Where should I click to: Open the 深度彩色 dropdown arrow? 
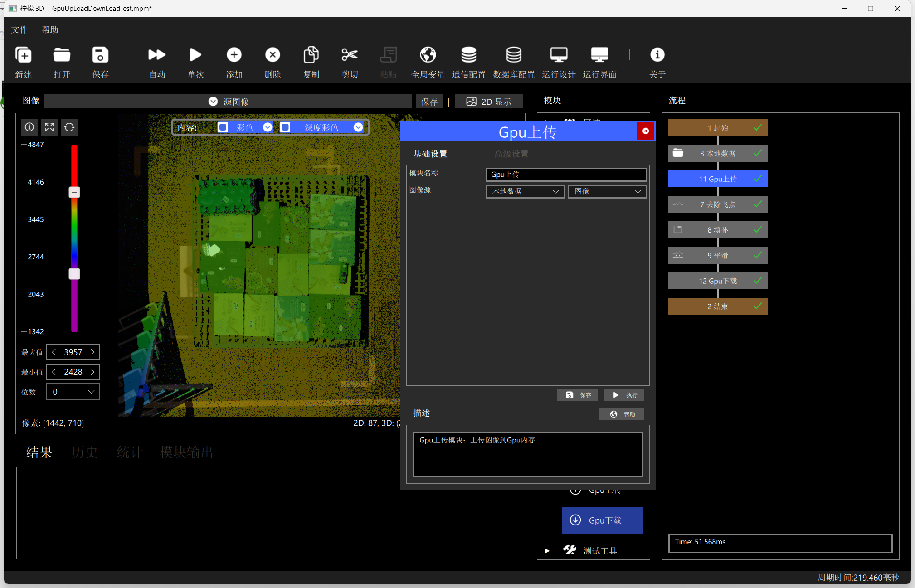tap(358, 127)
